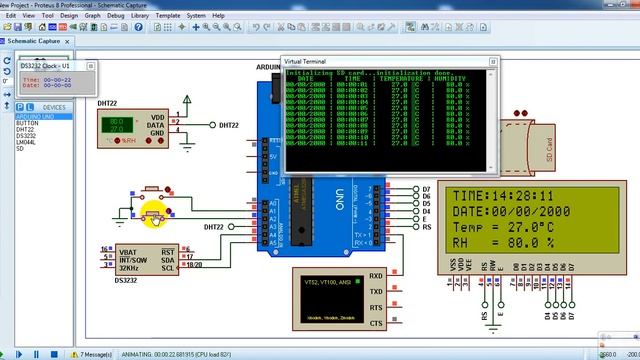Open the red PCB Layout toolbar icon
This screenshot has width=640, height=360.
63,27
